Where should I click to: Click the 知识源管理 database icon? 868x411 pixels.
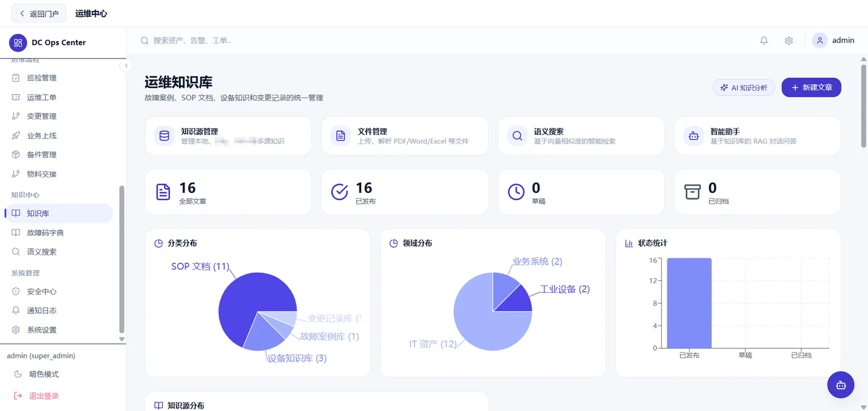pyautogui.click(x=164, y=136)
